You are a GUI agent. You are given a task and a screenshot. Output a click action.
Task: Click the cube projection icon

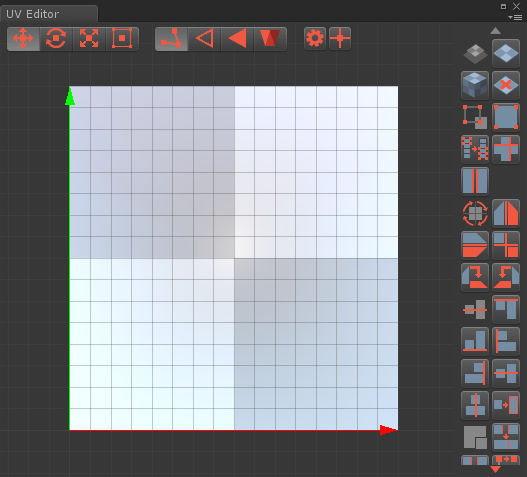tap(475, 85)
